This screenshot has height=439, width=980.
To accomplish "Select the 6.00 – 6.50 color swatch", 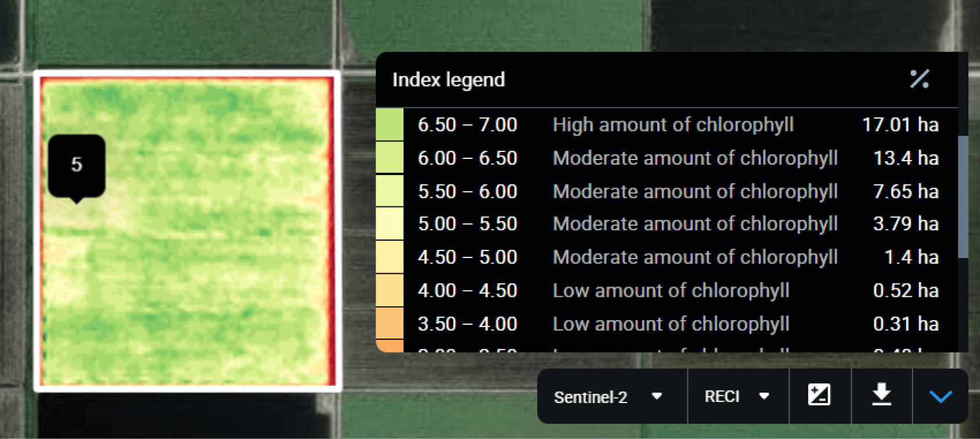I will click(x=390, y=157).
